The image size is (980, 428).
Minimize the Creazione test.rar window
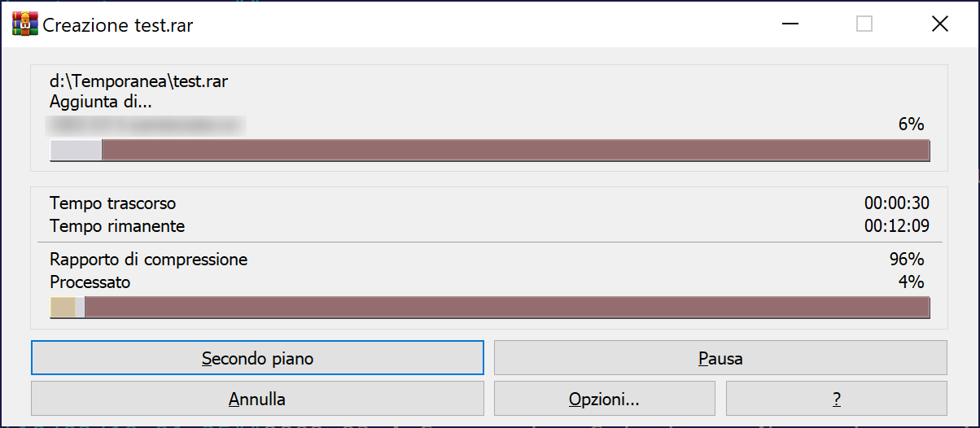tap(790, 24)
